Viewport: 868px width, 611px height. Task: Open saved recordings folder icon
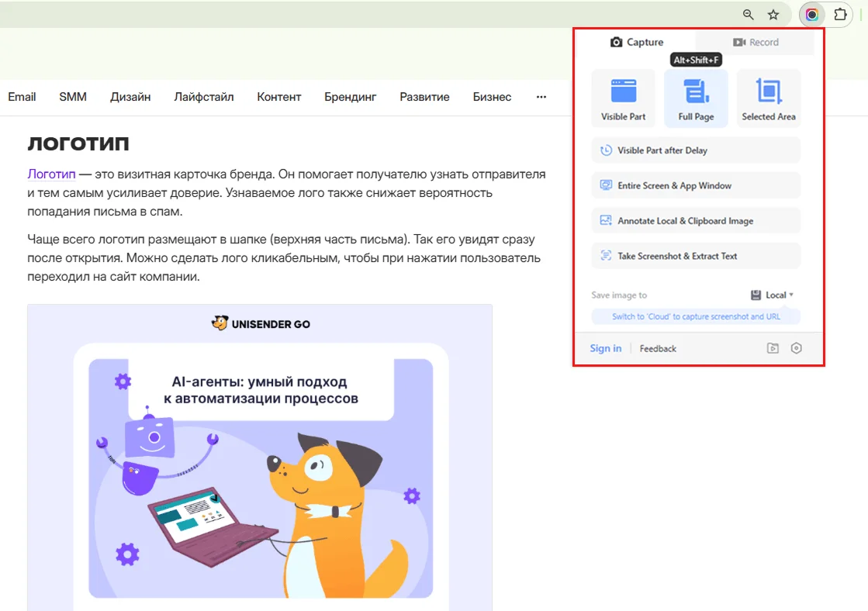[x=773, y=348]
